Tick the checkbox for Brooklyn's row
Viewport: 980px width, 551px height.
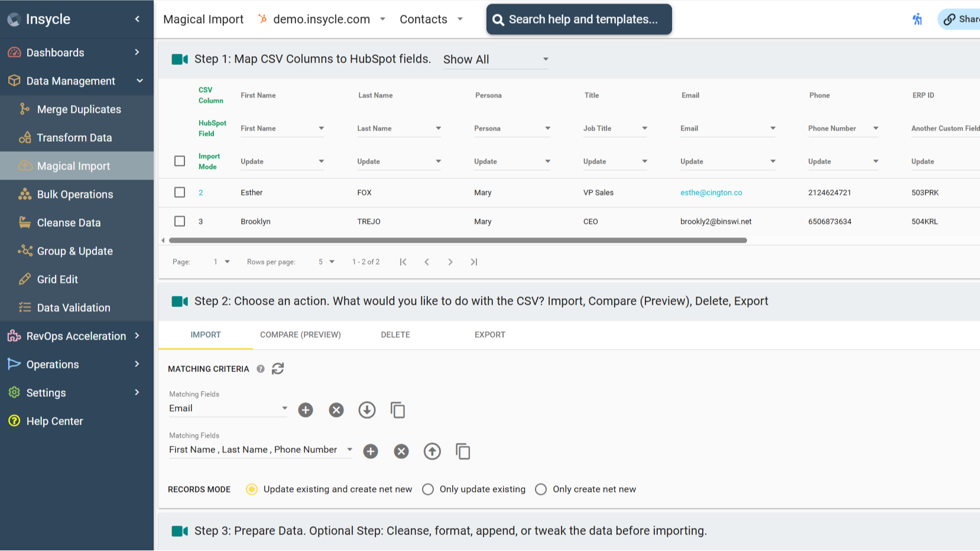pos(180,221)
